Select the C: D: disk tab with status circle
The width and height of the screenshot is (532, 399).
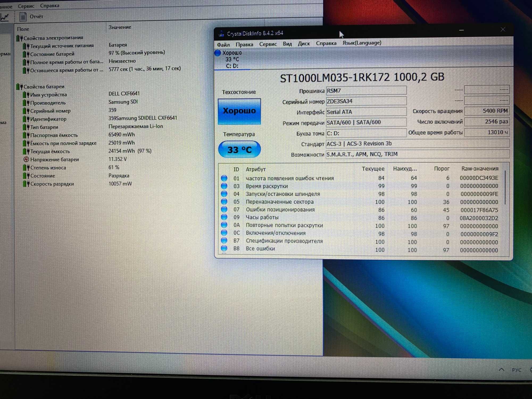tap(232, 59)
